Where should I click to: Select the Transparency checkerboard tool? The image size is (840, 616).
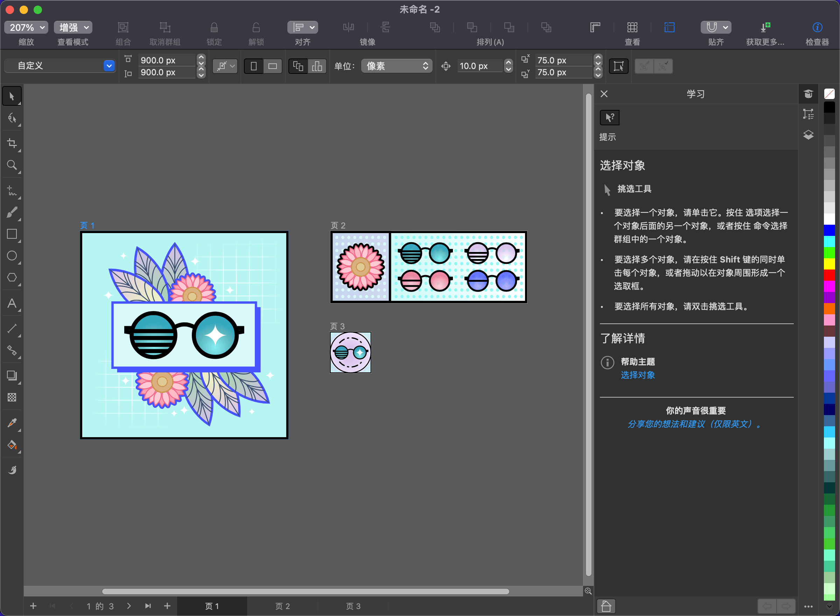pyautogui.click(x=12, y=397)
